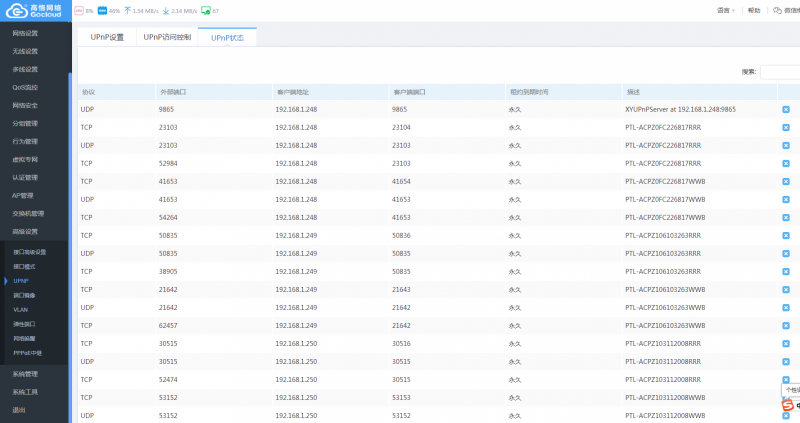
Task: Click the Gocloud logo in the header
Action: [x=35, y=10]
